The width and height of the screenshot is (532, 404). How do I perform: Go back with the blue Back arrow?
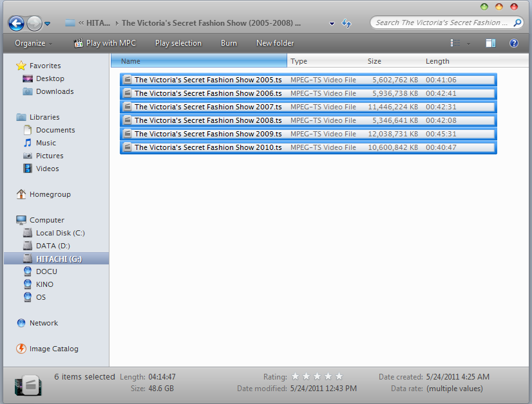[x=16, y=23]
